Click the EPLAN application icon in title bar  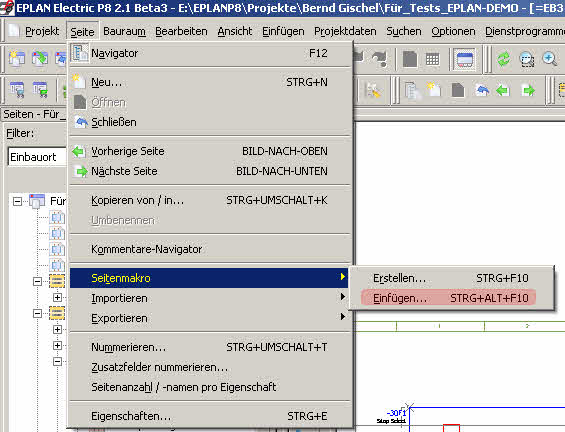pos(7,7)
